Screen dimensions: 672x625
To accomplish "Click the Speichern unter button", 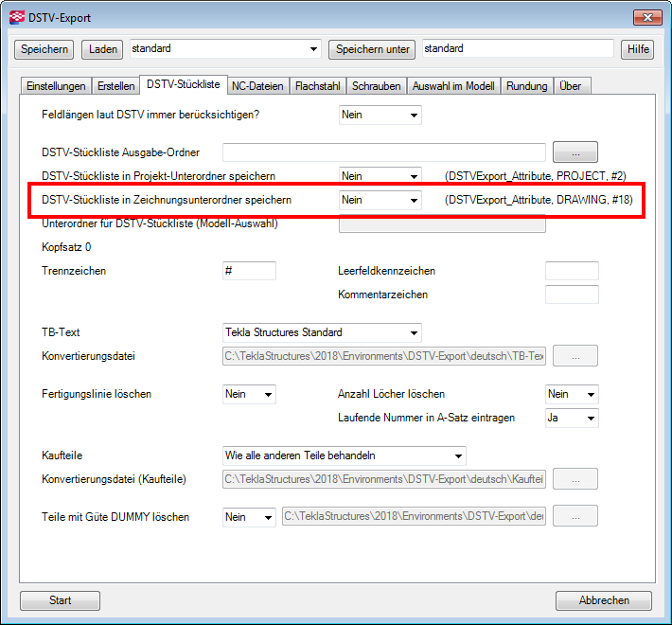I will [372, 49].
